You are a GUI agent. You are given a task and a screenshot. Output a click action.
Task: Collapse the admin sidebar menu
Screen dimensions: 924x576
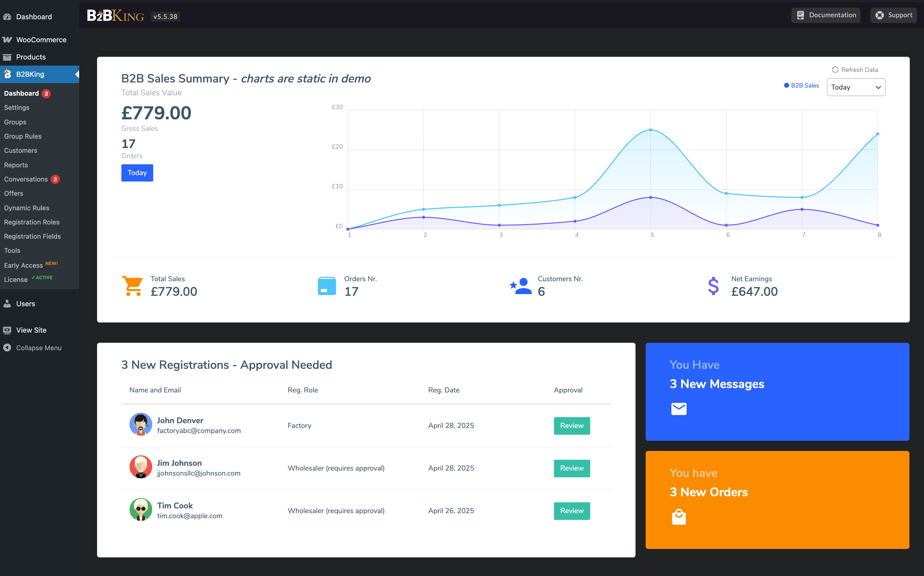click(x=38, y=348)
